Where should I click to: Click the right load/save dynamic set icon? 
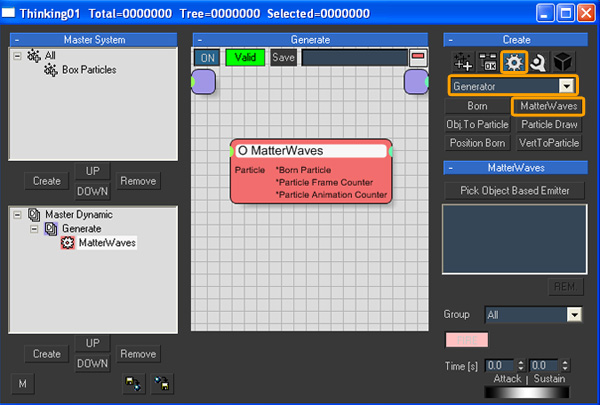tap(162, 384)
